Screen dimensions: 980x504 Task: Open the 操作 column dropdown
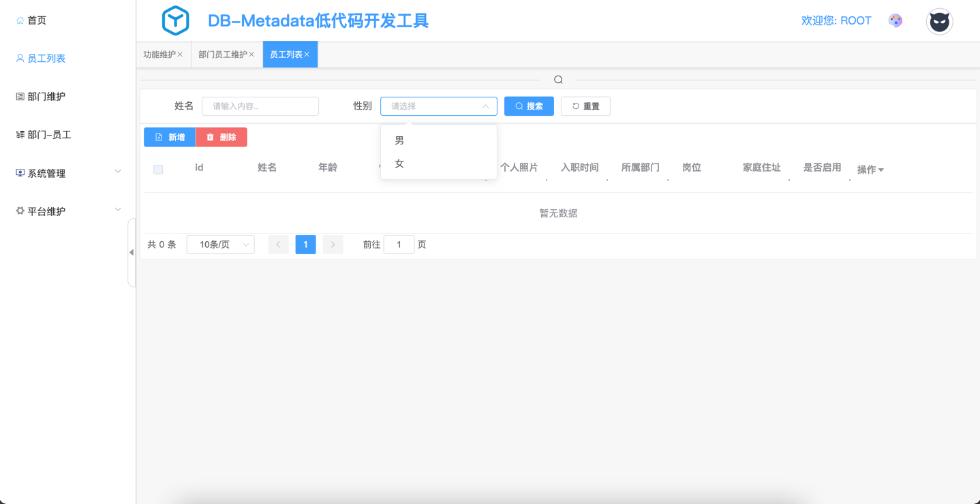[870, 170]
